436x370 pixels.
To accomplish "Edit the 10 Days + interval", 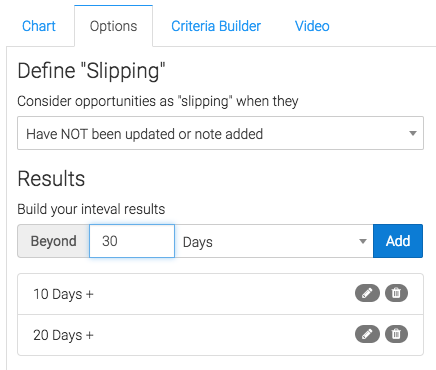I will tap(367, 293).
